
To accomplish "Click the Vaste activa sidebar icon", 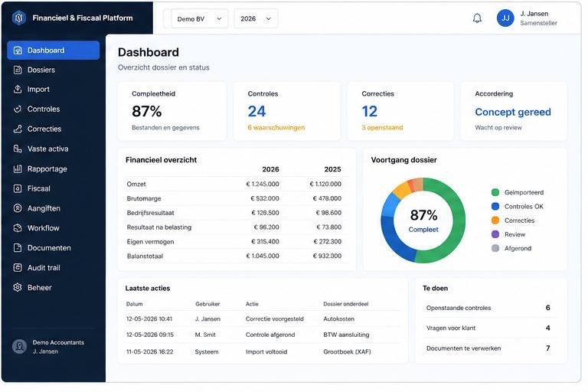I will (18, 149).
